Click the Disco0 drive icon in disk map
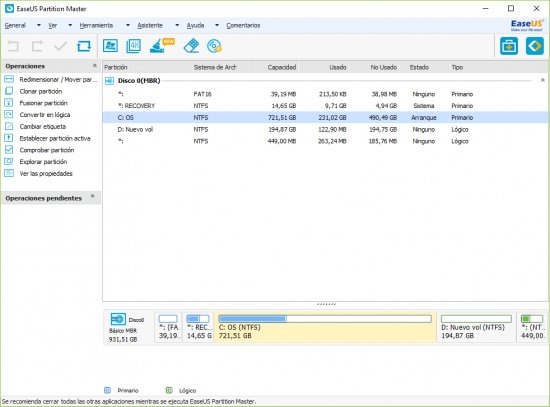The height and width of the screenshot is (407, 550). coord(118,319)
